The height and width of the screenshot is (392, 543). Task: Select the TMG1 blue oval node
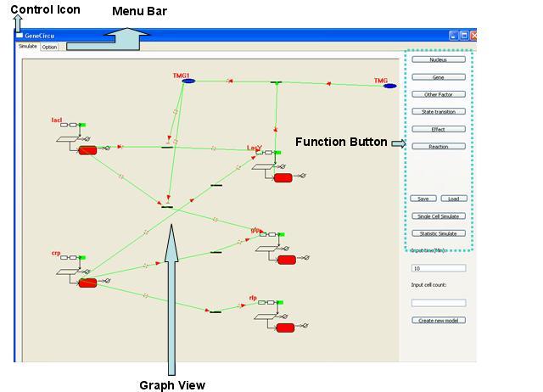click(x=188, y=81)
